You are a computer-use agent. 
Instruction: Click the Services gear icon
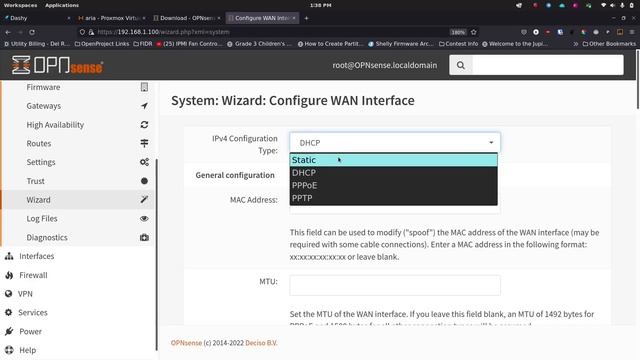(x=9, y=313)
